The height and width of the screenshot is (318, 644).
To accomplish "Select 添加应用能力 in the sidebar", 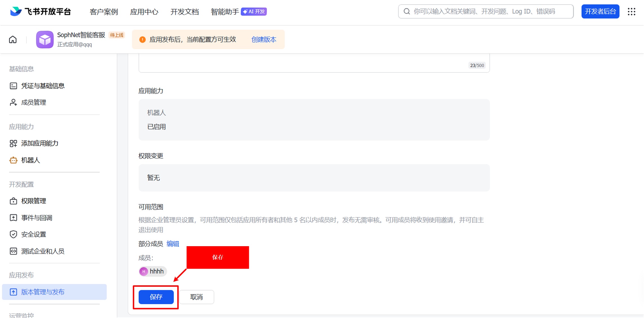I will (40, 143).
